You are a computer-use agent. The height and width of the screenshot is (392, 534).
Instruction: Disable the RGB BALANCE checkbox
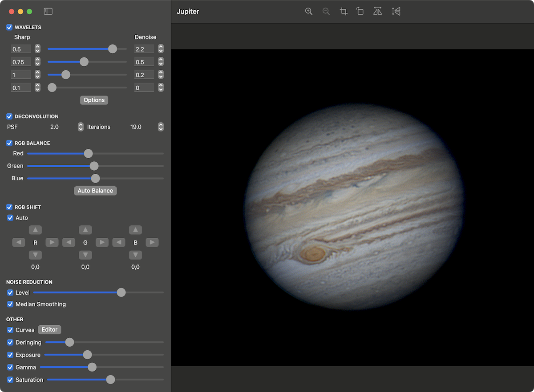[x=9, y=143]
